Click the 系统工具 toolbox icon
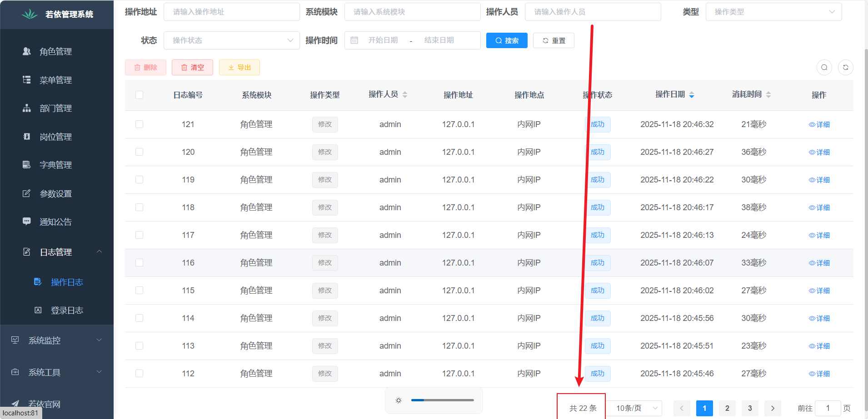868x419 pixels. (15, 372)
